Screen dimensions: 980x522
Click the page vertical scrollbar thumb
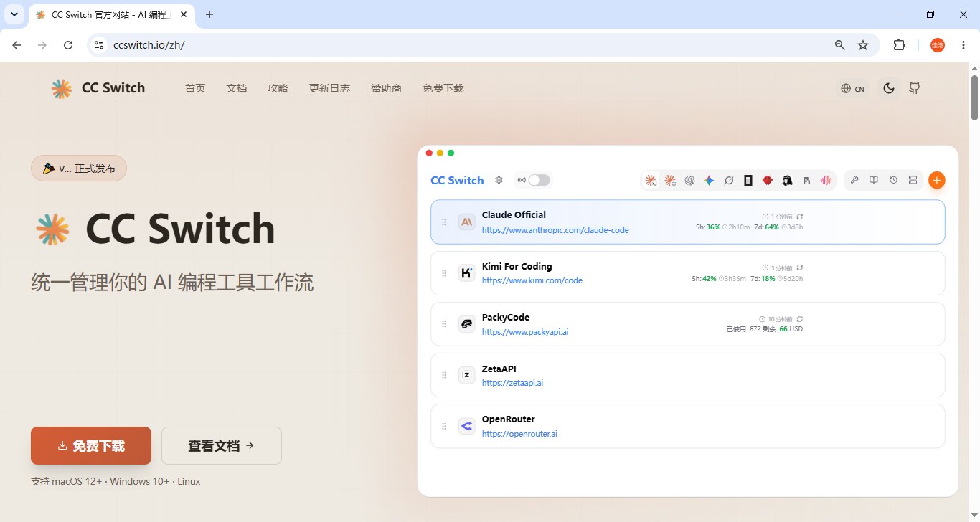[975, 98]
